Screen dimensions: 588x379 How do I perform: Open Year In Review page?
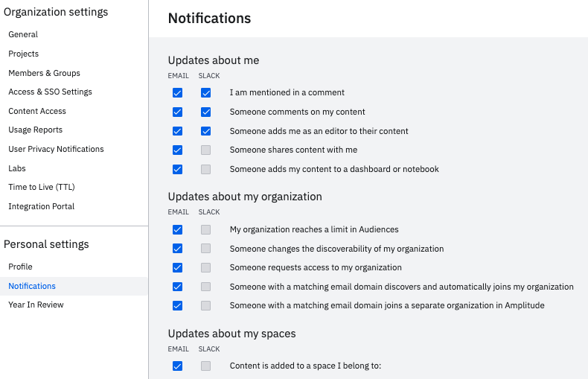click(x=36, y=305)
